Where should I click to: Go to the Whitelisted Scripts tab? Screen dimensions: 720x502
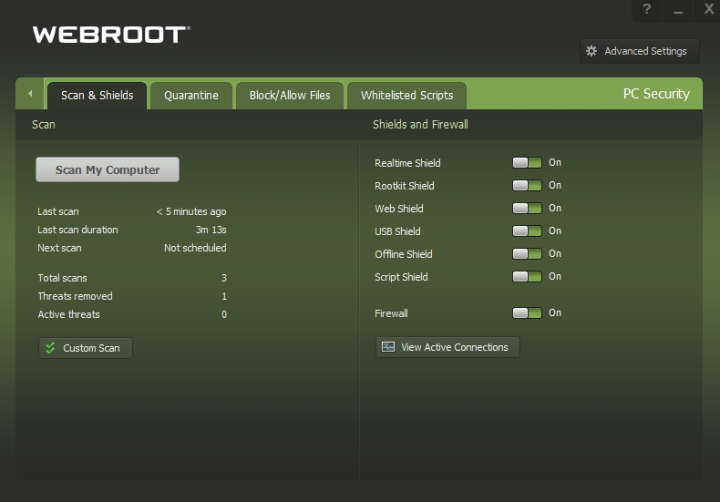[x=407, y=96]
